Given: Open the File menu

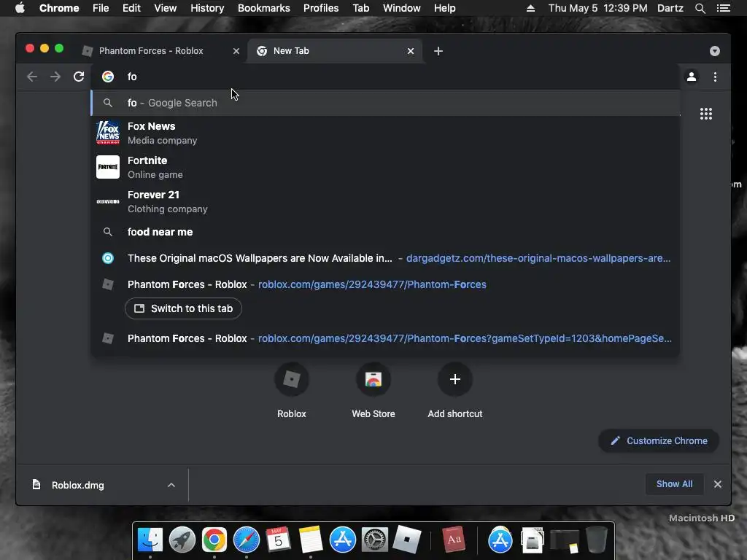Looking at the screenshot, I should [x=101, y=8].
